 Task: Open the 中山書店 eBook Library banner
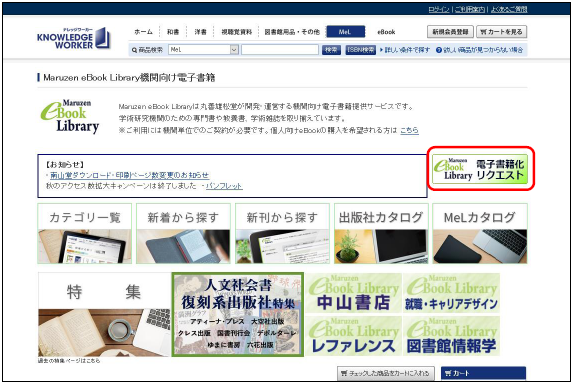pos(354,293)
